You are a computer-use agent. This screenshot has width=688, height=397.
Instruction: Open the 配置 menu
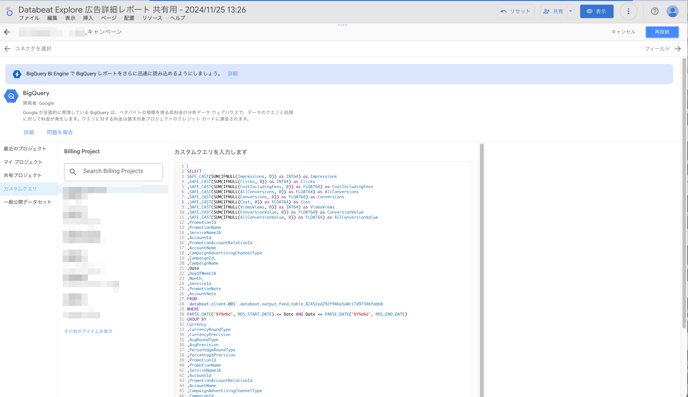pyautogui.click(x=129, y=18)
